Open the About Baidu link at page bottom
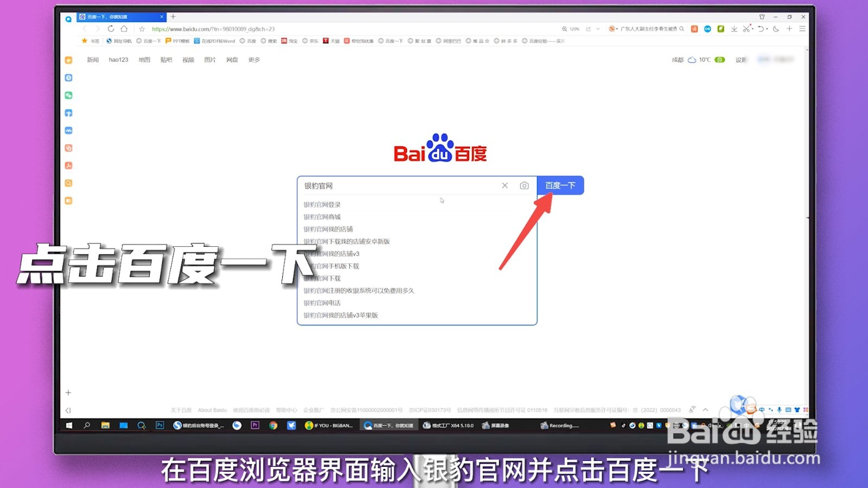This screenshot has width=868, height=488. pos(212,410)
